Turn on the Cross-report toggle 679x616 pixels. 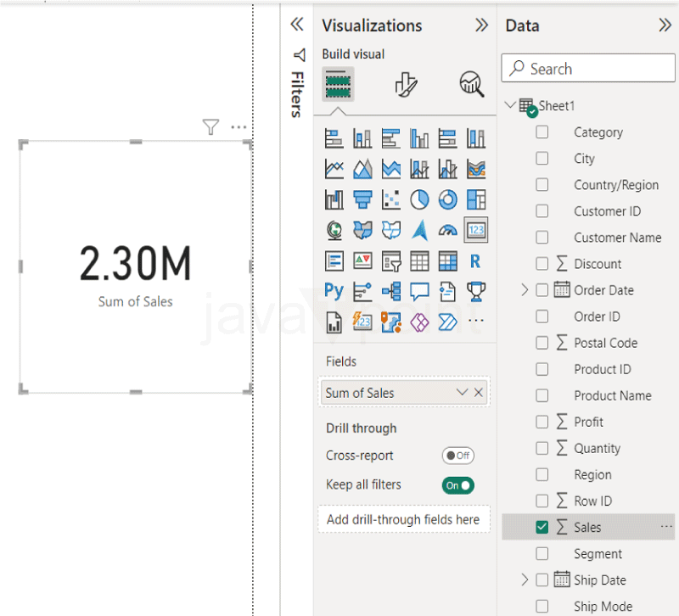tap(457, 456)
